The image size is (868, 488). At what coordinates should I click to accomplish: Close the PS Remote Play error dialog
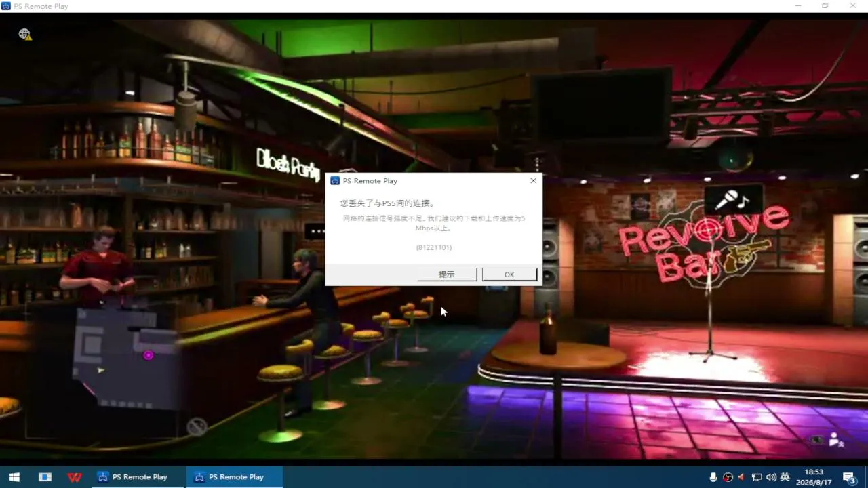pyautogui.click(x=533, y=181)
